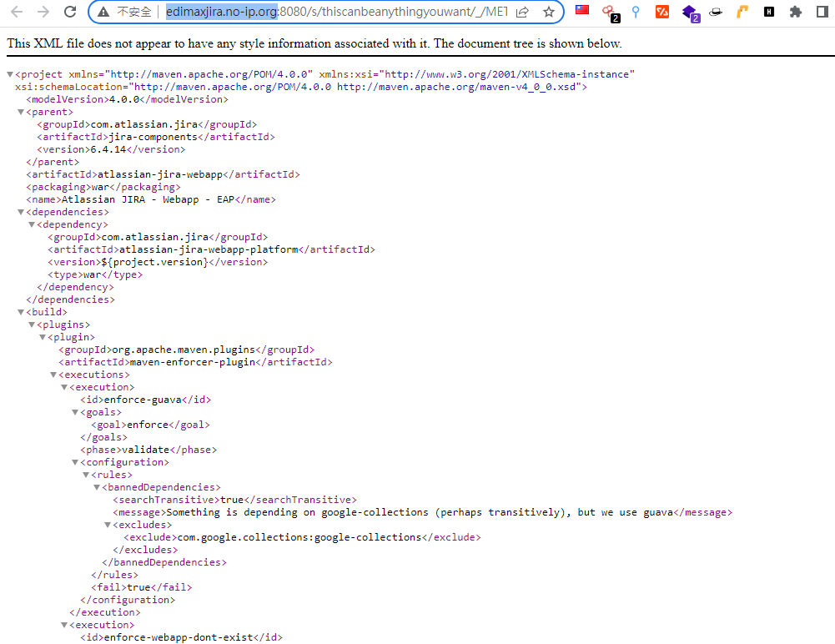Viewport: 835px width, 644px height.
Task: Toggle the browser side panel icon
Action: (x=822, y=12)
